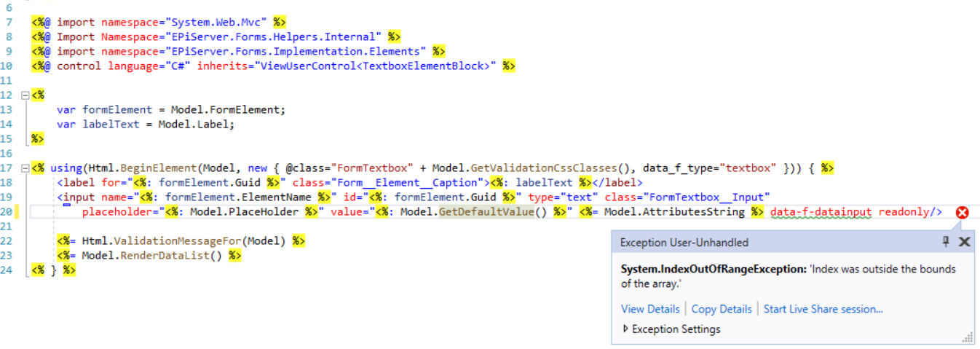
Task: Start a Live Share session
Action: (823, 309)
